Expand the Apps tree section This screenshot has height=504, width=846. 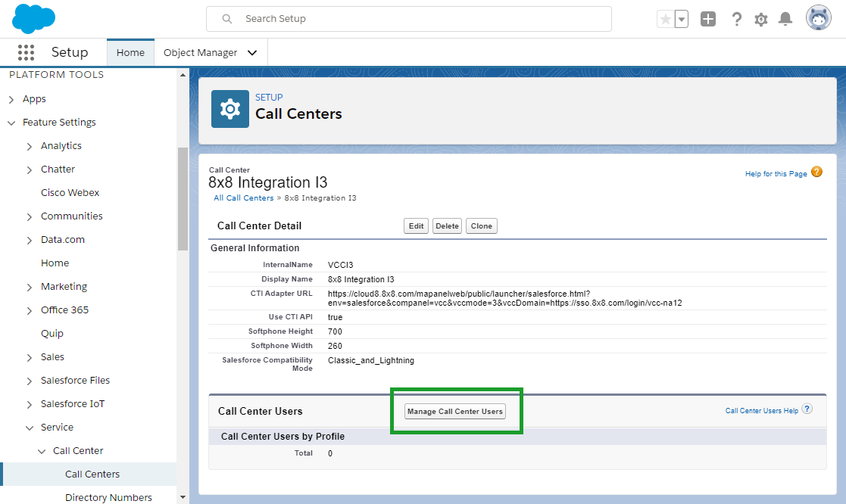[11, 99]
